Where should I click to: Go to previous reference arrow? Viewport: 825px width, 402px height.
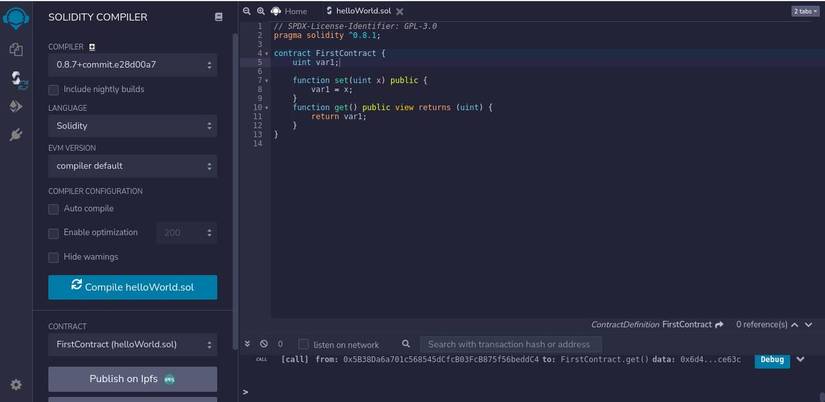click(794, 325)
